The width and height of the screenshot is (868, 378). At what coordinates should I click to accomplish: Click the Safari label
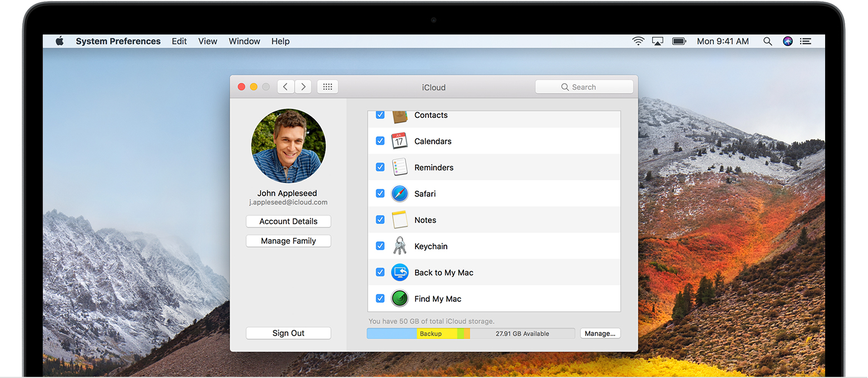425,193
